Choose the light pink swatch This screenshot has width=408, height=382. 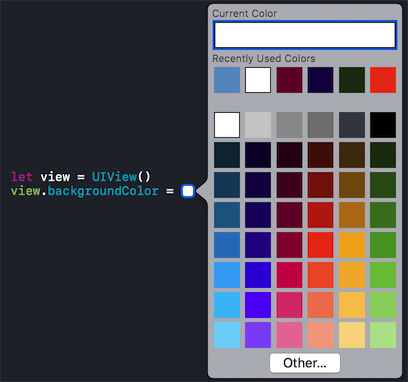(x=289, y=335)
